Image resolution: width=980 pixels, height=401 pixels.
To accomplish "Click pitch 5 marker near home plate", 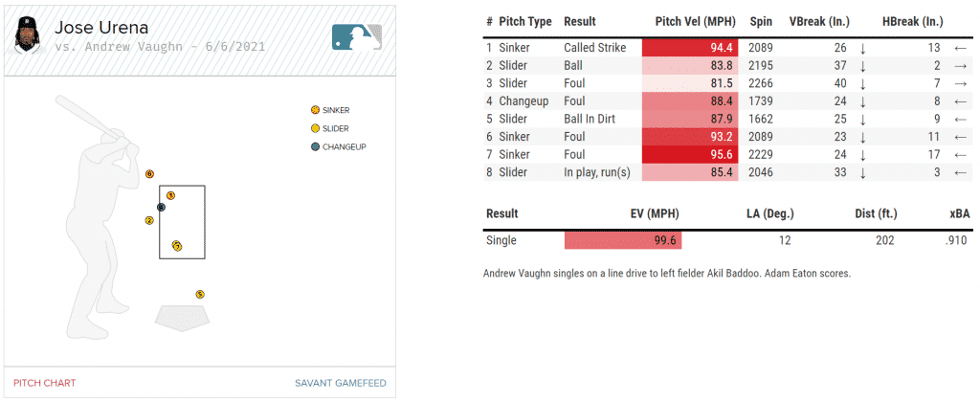I will pos(199,295).
